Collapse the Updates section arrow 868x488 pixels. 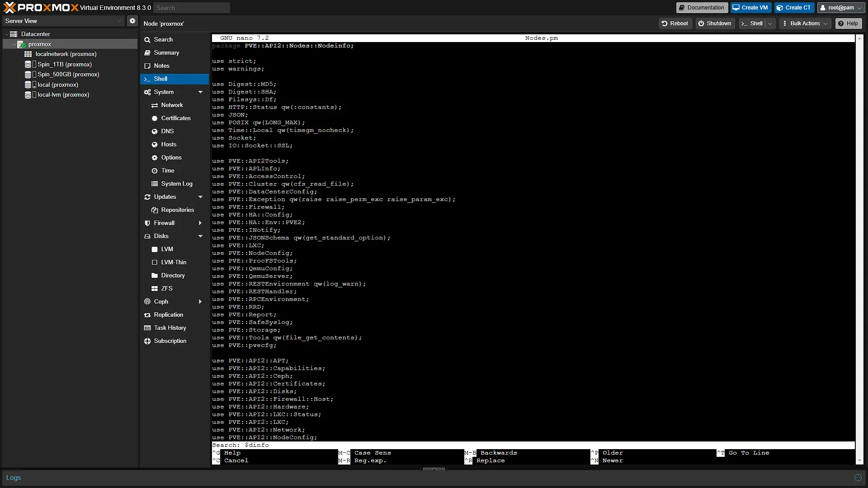(x=200, y=197)
